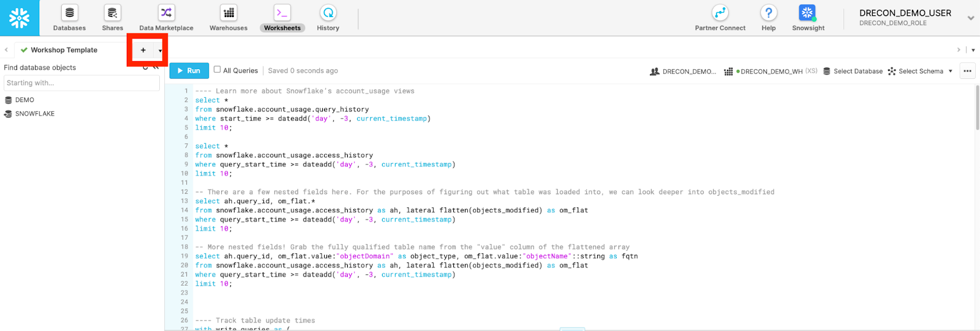This screenshot has width=980, height=331.
Task: Open the Select Schema dropdown
Action: coord(920,72)
